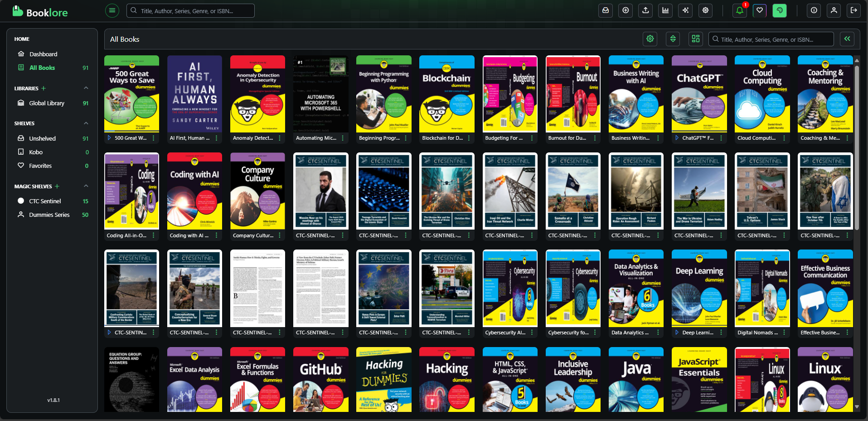The image size is (868, 421).
Task: Collapse the Libraries section
Action: (x=86, y=88)
